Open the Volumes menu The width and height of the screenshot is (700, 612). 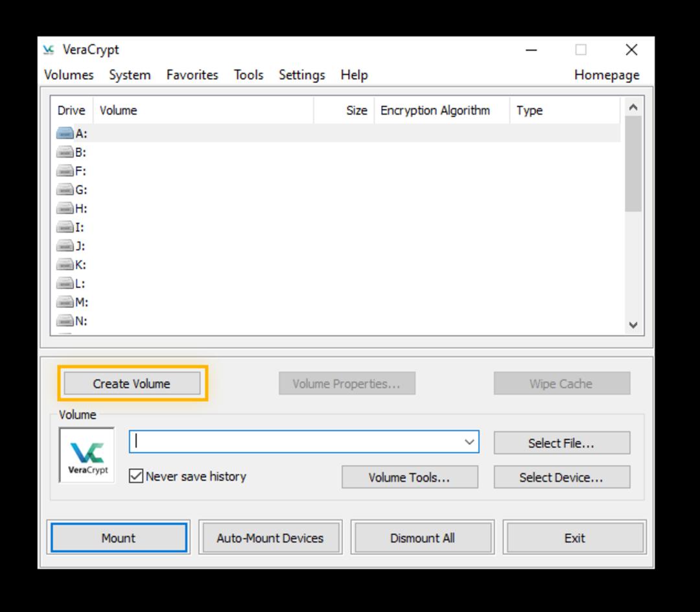click(69, 75)
